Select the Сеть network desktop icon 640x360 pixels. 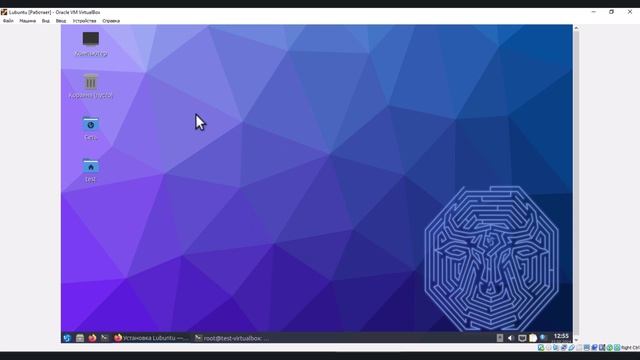pos(91,129)
